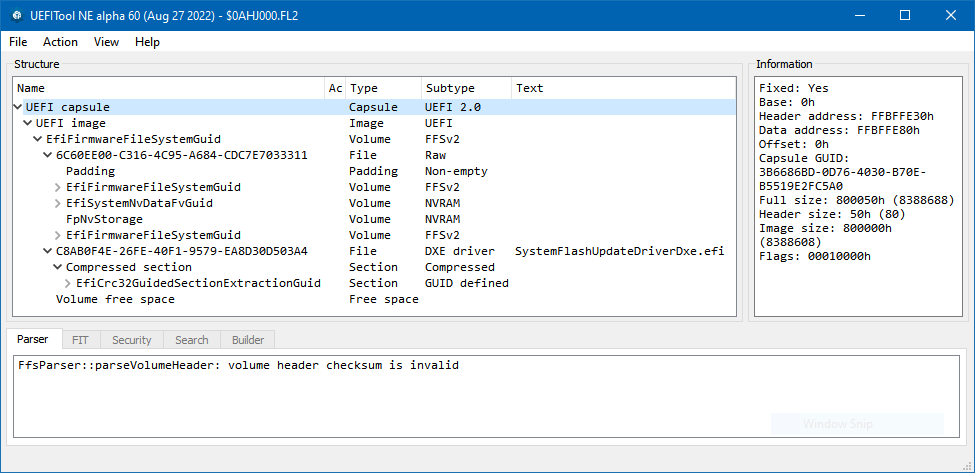Click the window resize grip corner
This screenshot has width=975, height=473.
click(968, 466)
